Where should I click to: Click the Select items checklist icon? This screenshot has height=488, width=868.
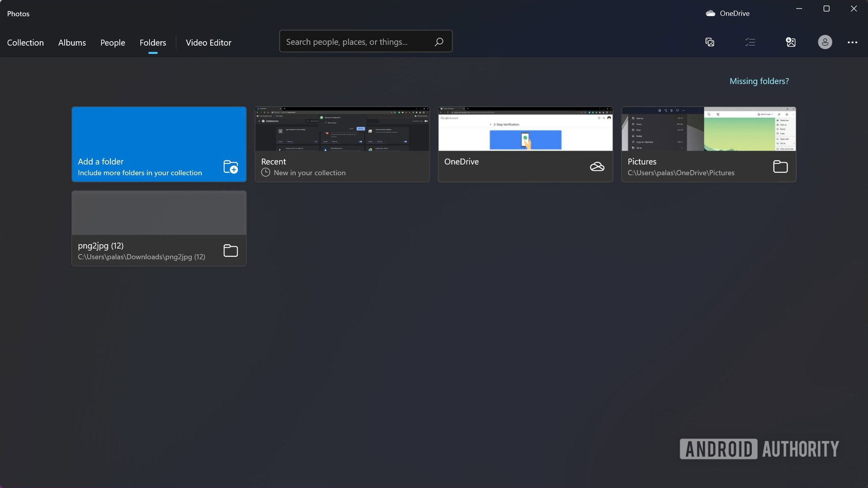[750, 42]
